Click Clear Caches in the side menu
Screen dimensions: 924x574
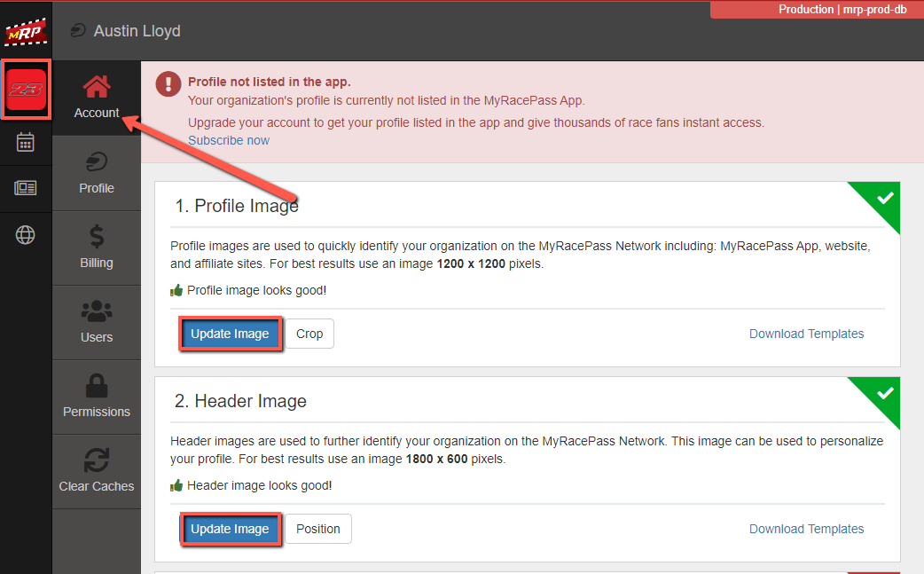point(97,471)
